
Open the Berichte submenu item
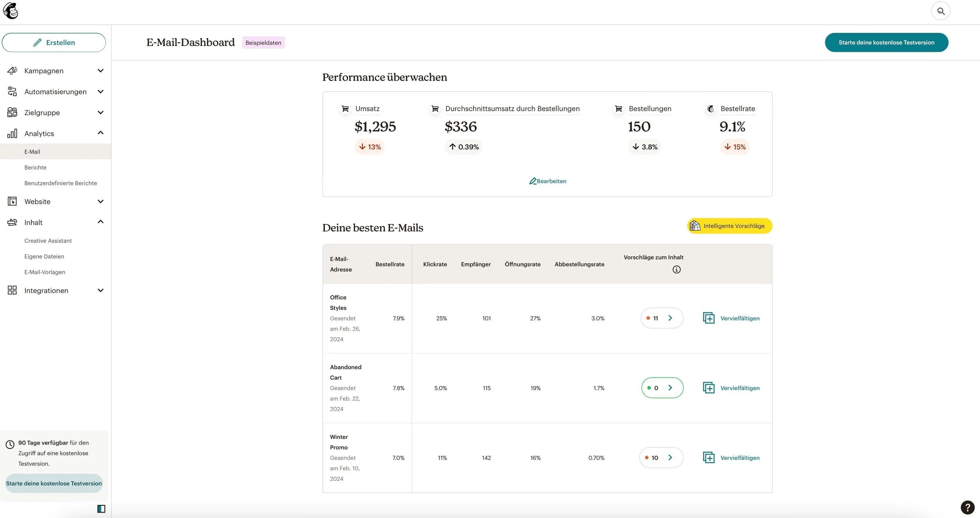35,167
